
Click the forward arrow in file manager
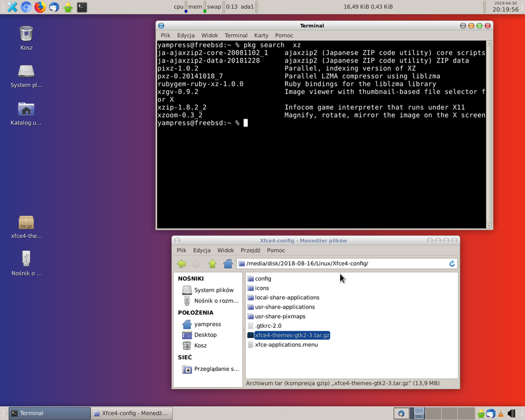click(196, 264)
